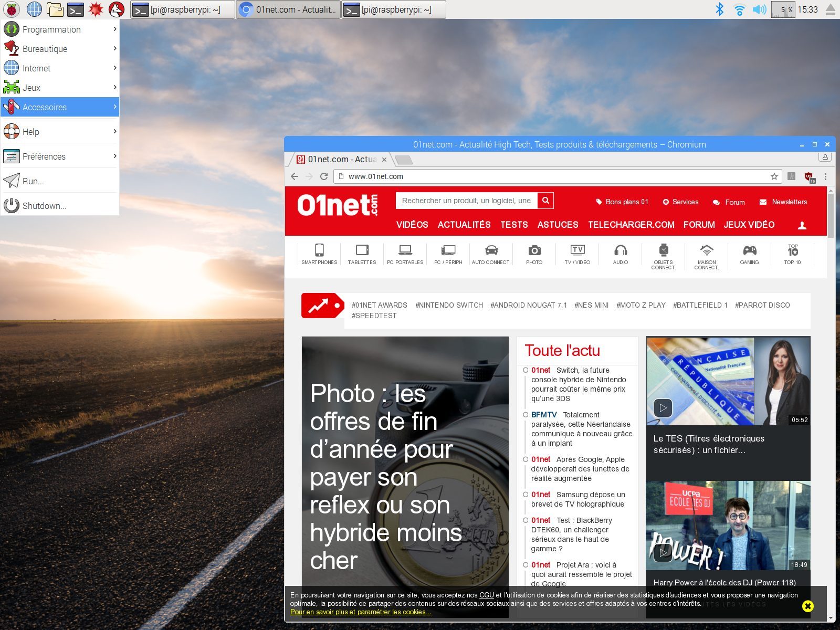Click the Services link
Image resolution: width=840 pixels, height=630 pixels.
point(680,202)
